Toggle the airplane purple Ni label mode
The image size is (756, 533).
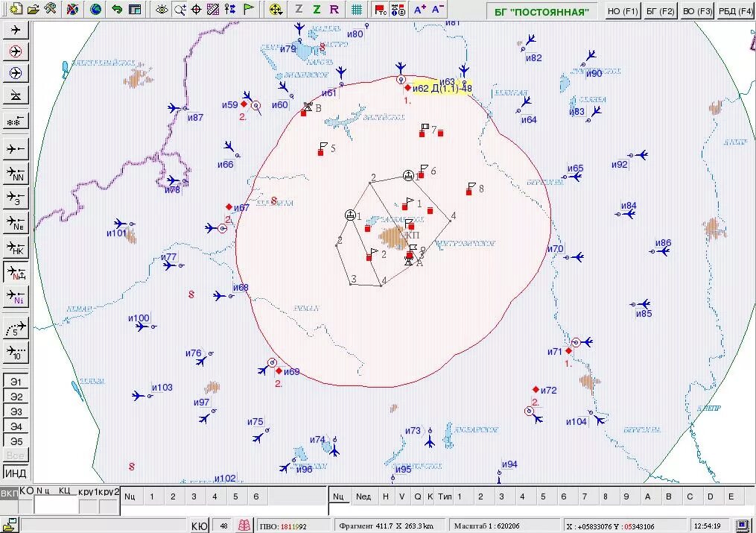click(16, 297)
